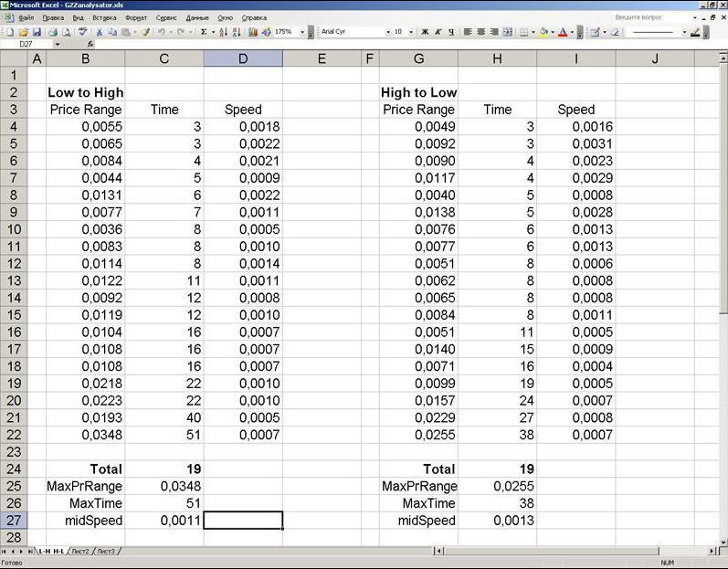The width and height of the screenshot is (728, 569).
Task: Open a file with the Open folder icon
Action: (x=23, y=32)
